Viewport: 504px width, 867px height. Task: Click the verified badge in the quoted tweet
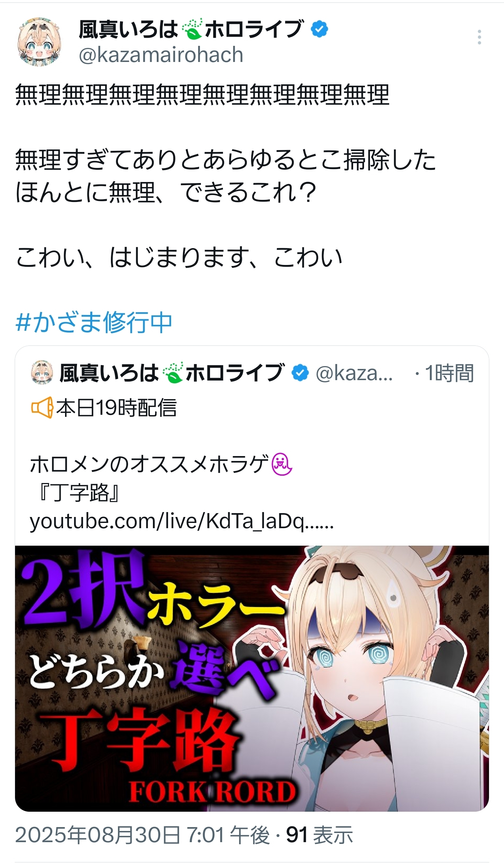coord(300,373)
